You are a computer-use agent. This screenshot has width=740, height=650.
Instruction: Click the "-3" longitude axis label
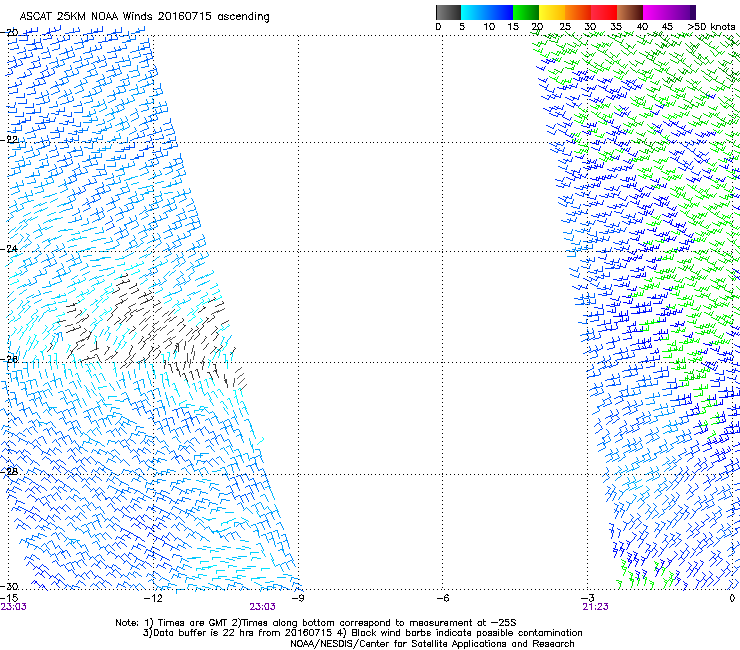point(588,598)
